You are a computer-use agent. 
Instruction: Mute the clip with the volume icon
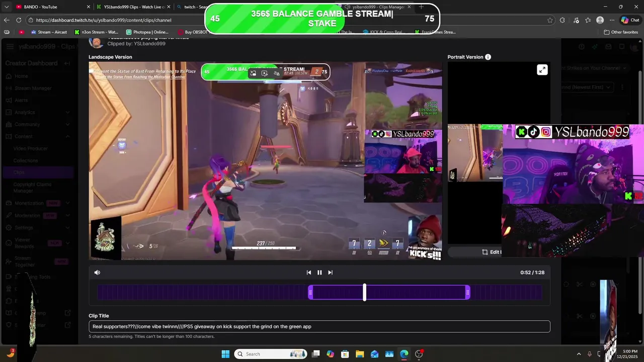tap(97, 273)
